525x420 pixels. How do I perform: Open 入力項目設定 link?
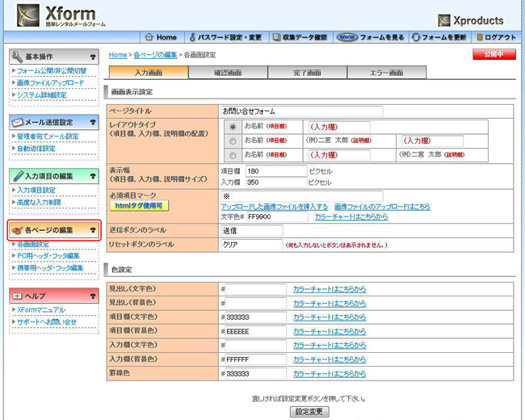36,190
